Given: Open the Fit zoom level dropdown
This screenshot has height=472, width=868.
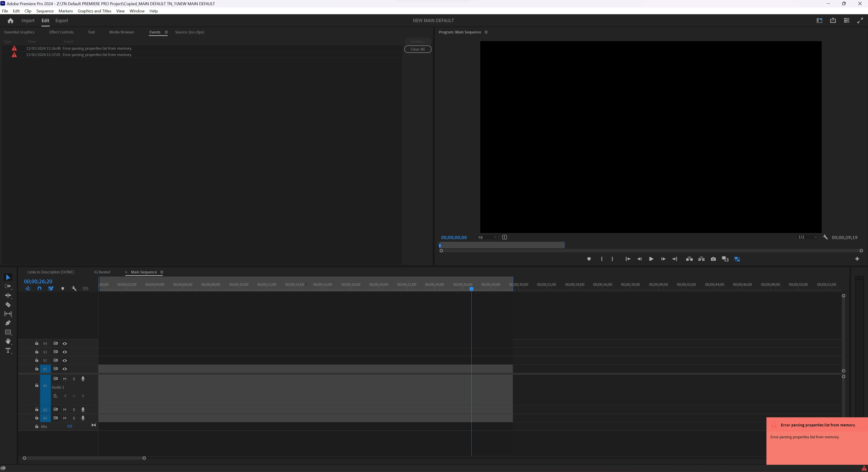Looking at the screenshot, I should coord(487,237).
